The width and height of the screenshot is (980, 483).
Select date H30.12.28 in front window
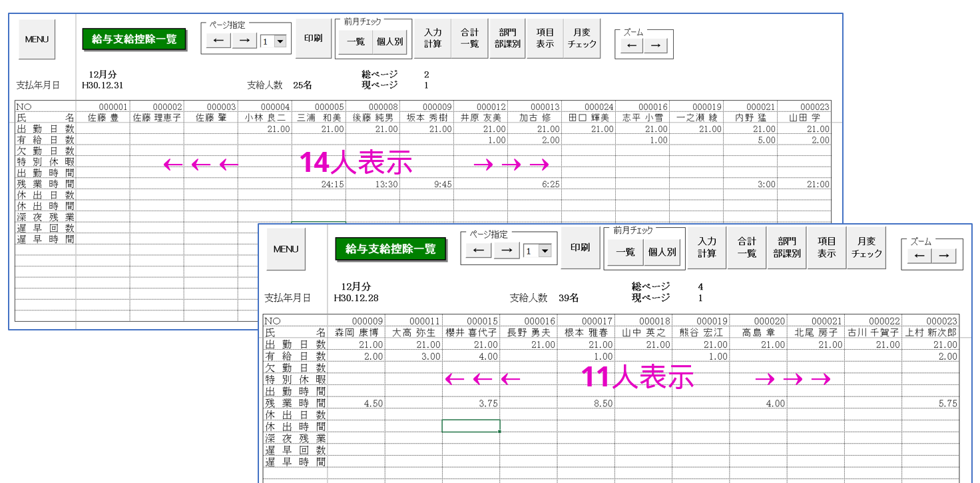356,298
